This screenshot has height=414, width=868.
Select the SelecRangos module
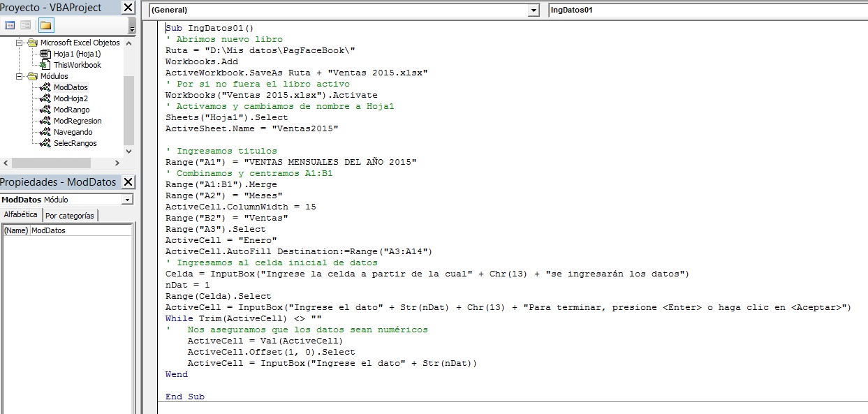point(75,143)
